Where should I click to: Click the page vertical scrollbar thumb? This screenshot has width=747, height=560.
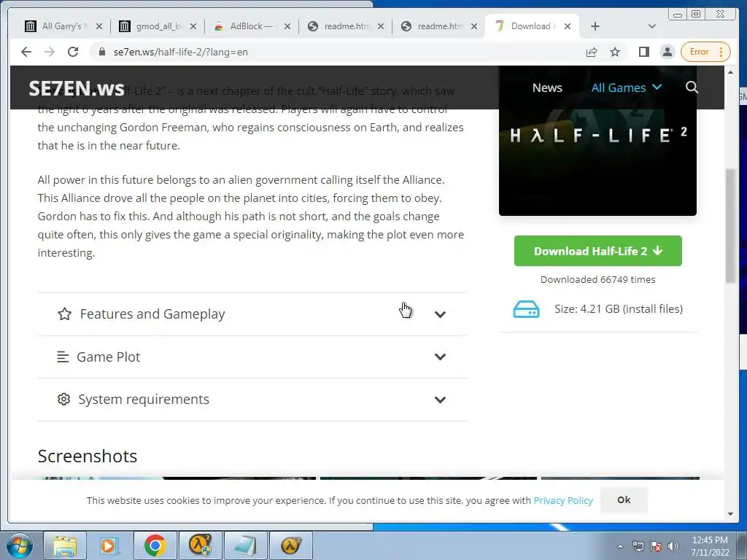pyautogui.click(x=730, y=226)
